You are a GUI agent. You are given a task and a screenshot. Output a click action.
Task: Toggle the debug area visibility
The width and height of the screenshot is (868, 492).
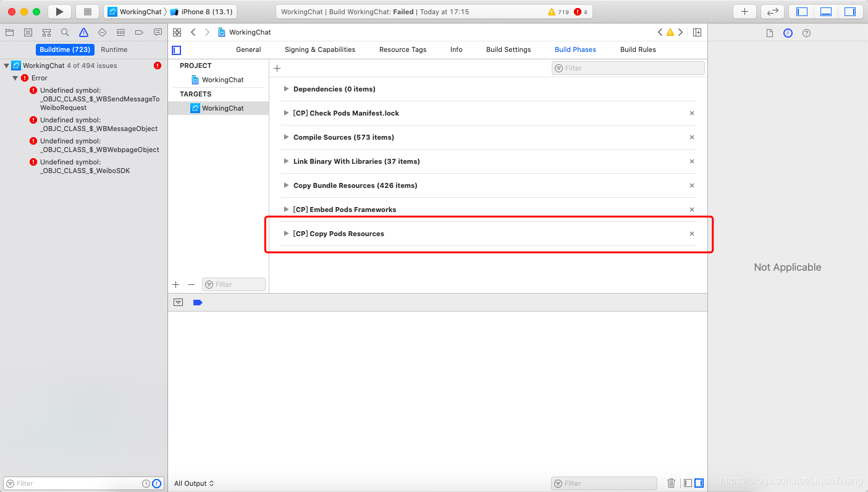tap(826, 12)
